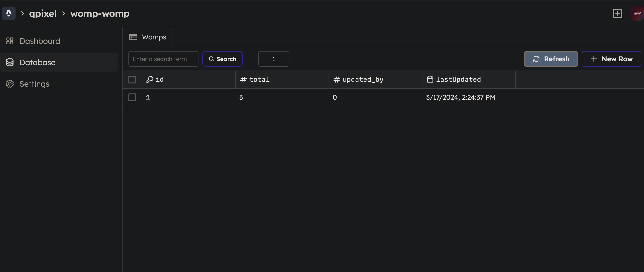Click the total cell value 3
Image resolution: width=644 pixels, height=272 pixels.
pyautogui.click(x=241, y=97)
